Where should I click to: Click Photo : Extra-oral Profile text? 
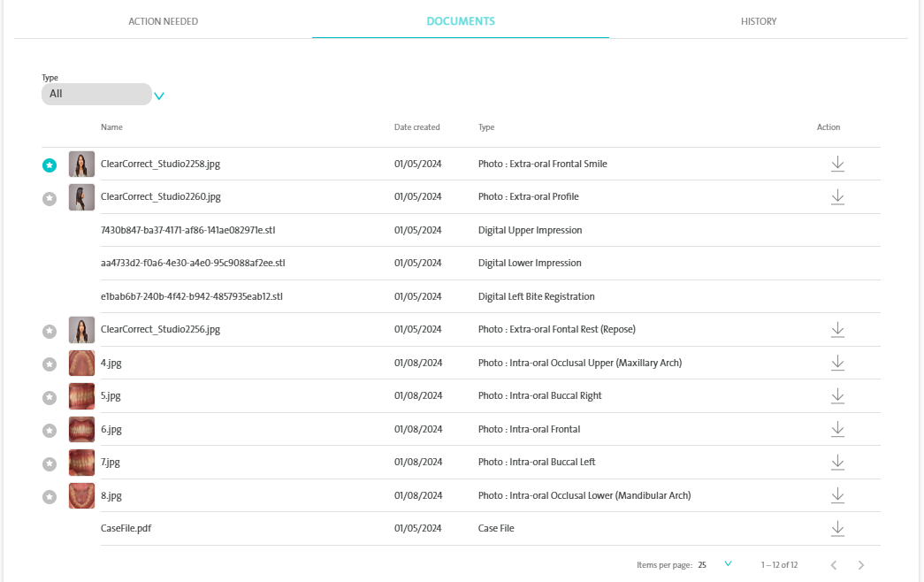[529, 197]
